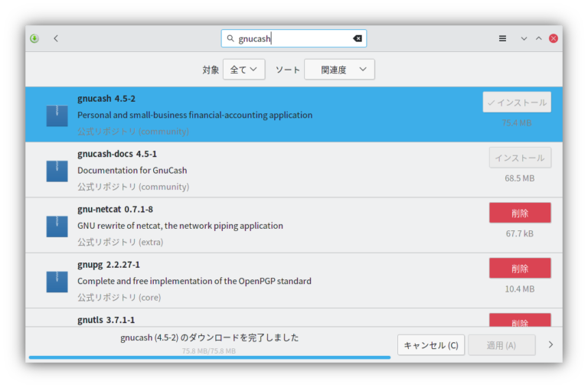Show transaction details with right chevron
This screenshot has width=588, height=388.
coord(550,344)
